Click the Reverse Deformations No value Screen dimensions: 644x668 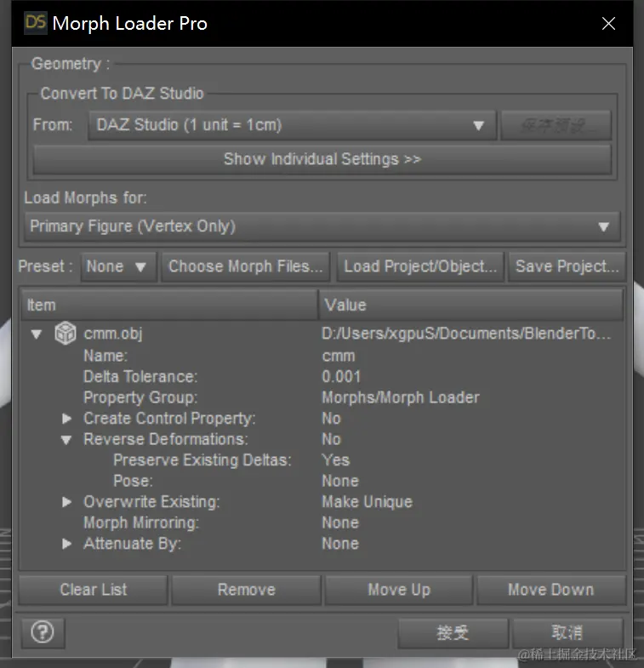tap(332, 439)
